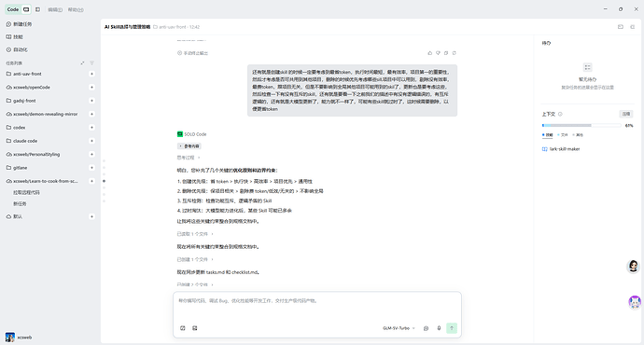Click the conversation title AI Skill选择与管理策略

[x=127, y=27]
